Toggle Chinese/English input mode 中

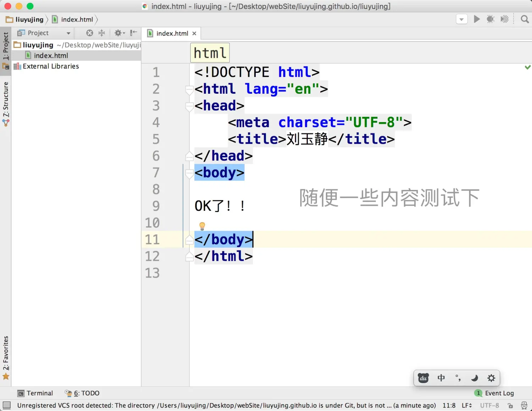pos(441,378)
